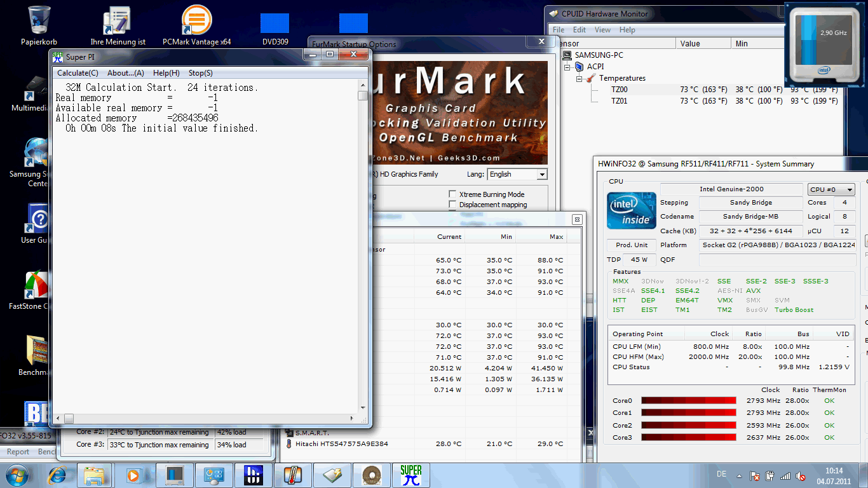
Task: Click the Windows Start orb
Action: (x=17, y=475)
